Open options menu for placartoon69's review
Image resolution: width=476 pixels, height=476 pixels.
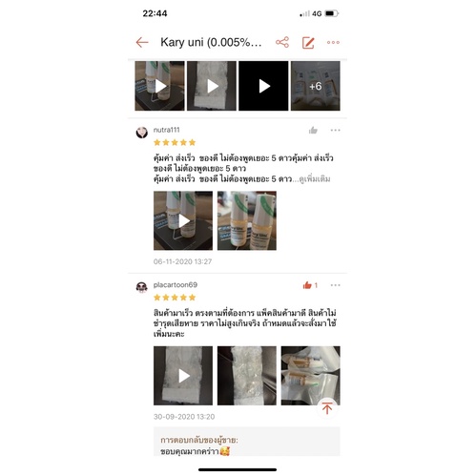(335, 285)
